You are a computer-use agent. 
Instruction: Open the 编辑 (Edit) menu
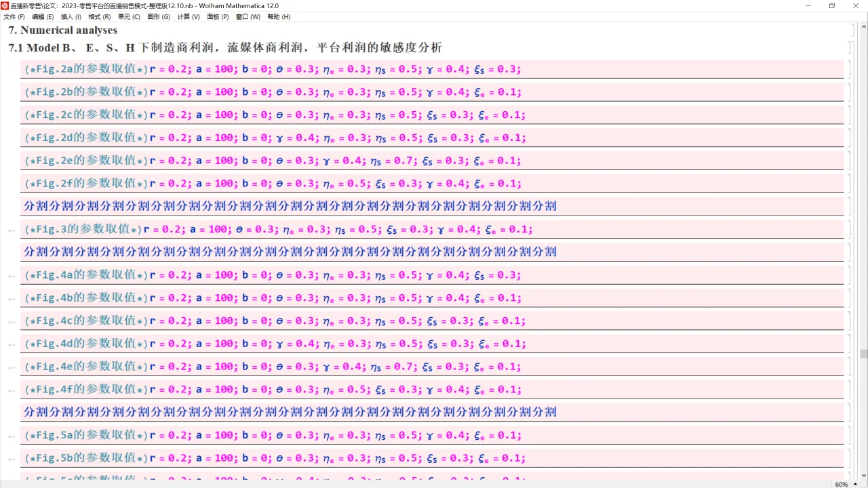point(42,17)
